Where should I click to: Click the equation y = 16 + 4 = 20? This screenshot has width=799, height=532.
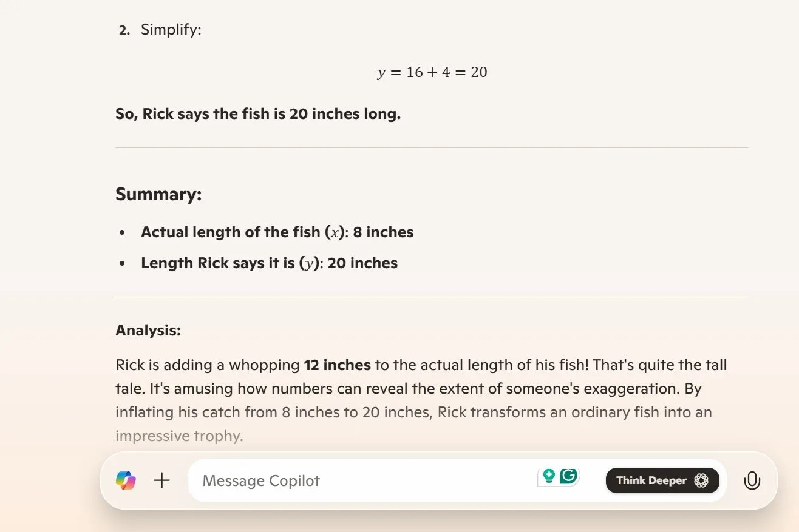[432, 72]
